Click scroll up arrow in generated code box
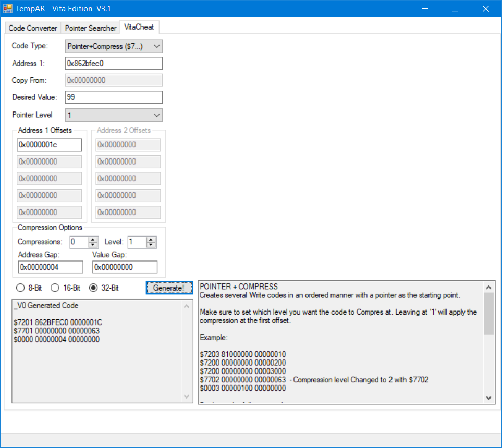Viewport: 502px width, 448px height. pos(187,306)
